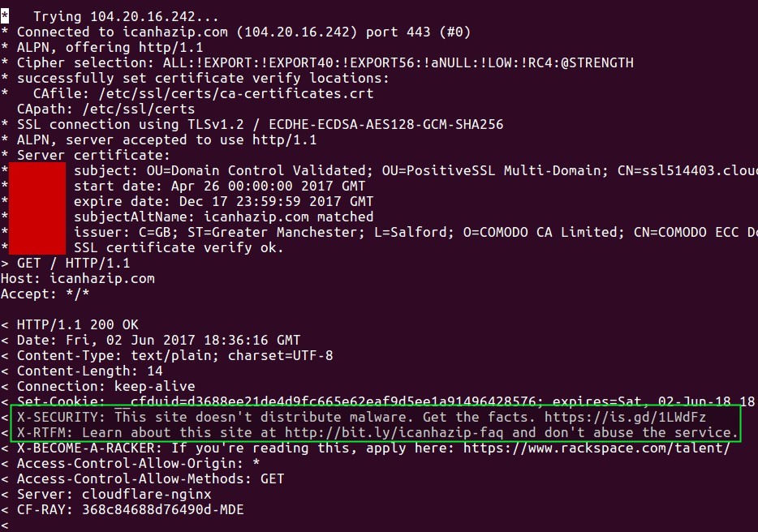Click the Content-Type text/plain header
The height and width of the screenshot is (532, 758).
coord(174,355)
